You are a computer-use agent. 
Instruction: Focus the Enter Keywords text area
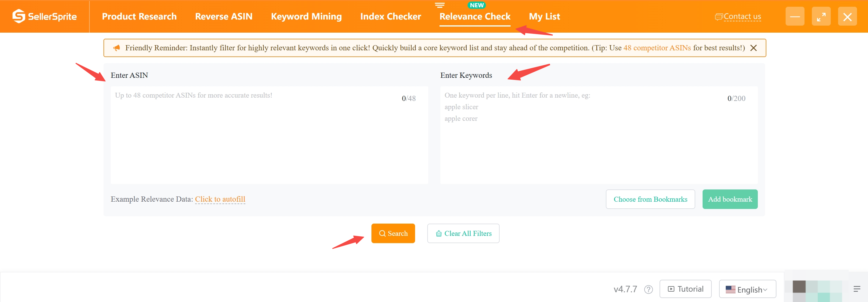click(x=599, y=135)
